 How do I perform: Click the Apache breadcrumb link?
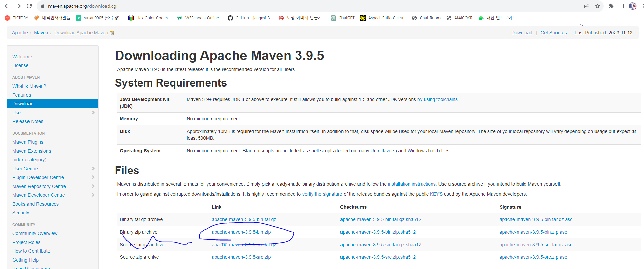click(x=20, y=33)
